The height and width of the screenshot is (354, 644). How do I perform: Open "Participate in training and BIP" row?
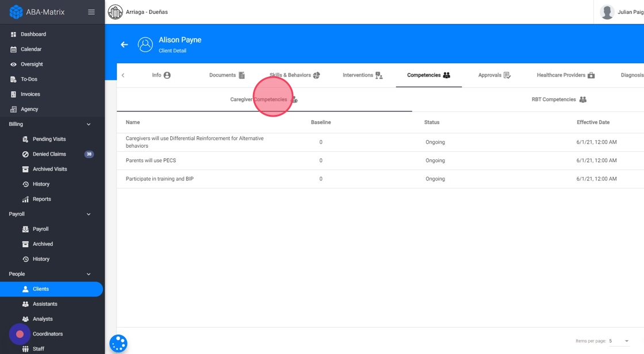click(380, 179)
